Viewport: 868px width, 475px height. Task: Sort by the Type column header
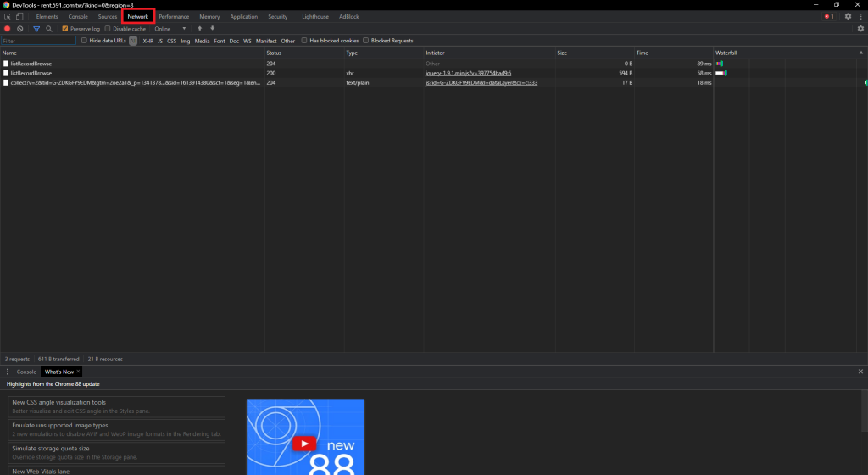click(384, 53)
